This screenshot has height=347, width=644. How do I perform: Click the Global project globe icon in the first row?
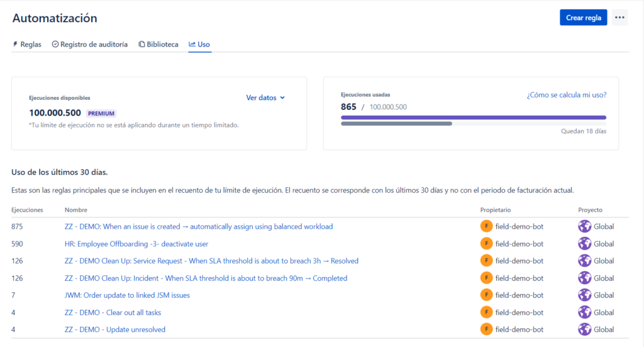[x=585, y=226]
